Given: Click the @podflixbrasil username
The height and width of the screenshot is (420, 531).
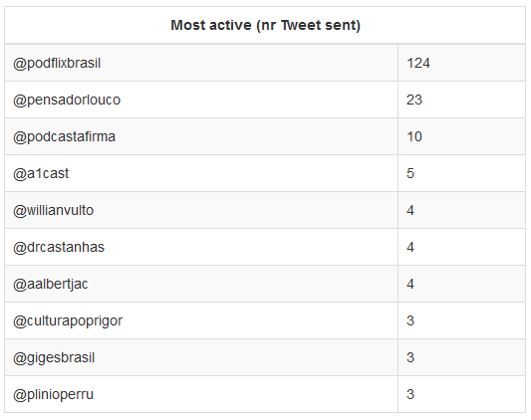Looking at the screenshot, I should point(57,64).
